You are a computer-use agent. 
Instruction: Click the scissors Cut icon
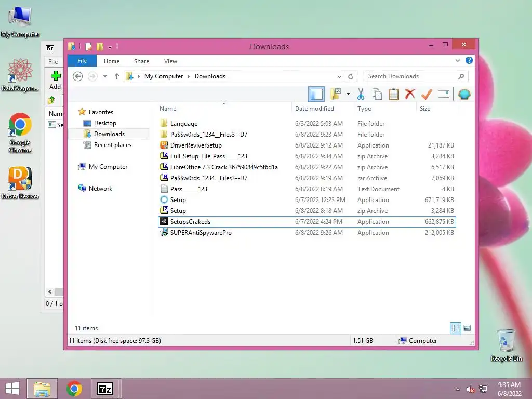[x=361, y=94]
